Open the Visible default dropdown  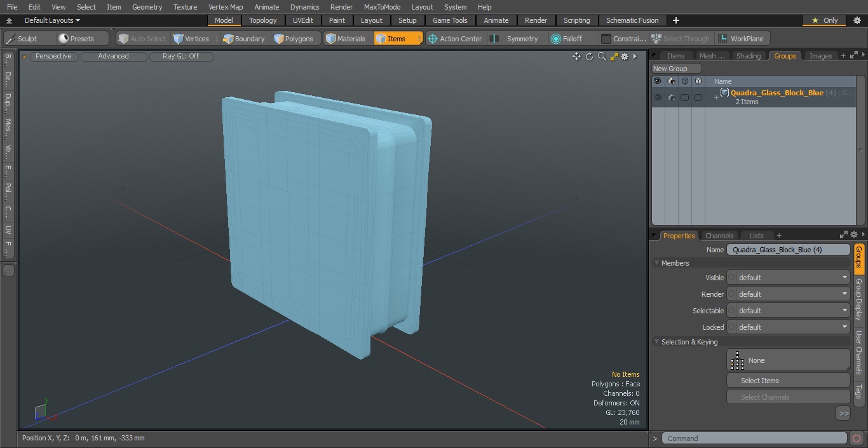pyautogui.click(x=788, y=278)
